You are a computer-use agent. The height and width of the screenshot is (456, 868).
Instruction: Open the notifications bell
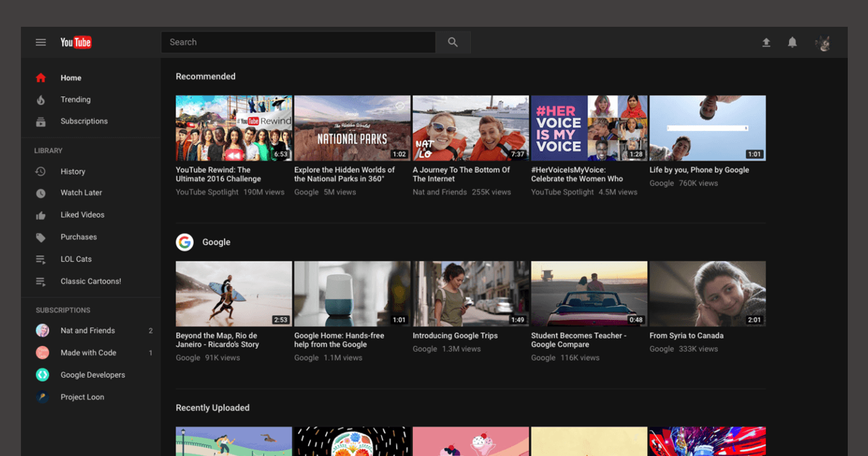click(792, 43)
